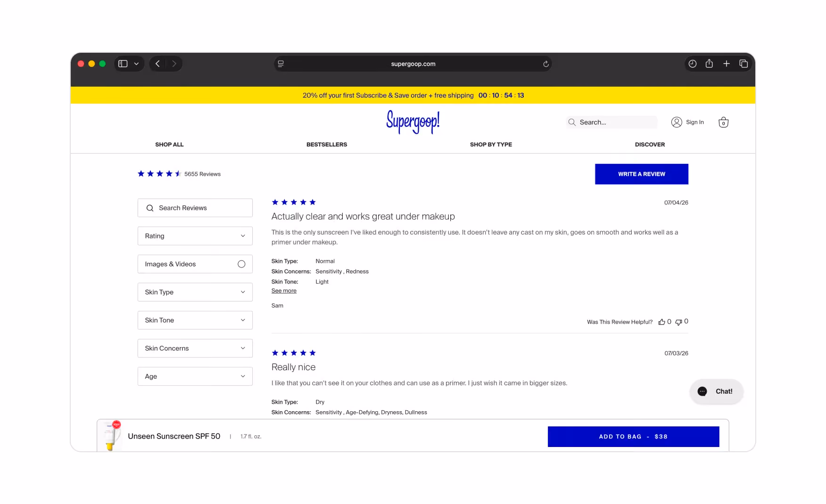Click the review date 07/04/26
The image size is (826, 504).
[676, 203]
